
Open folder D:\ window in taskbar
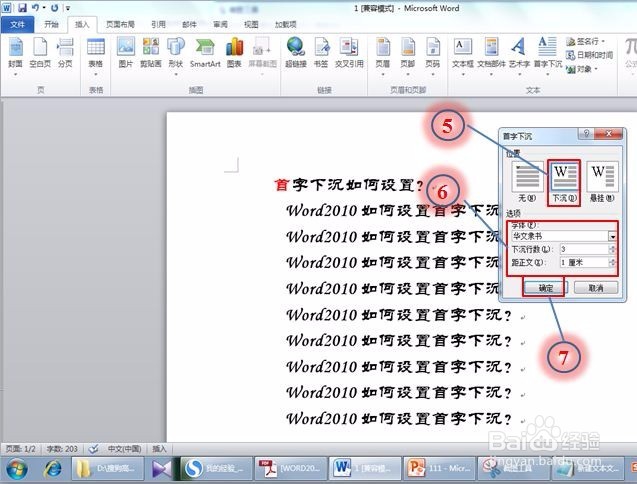(x=108, y=469)
